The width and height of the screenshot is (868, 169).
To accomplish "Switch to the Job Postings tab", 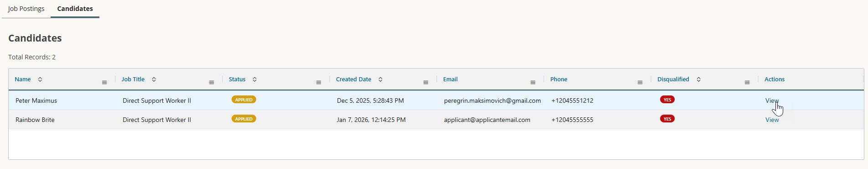I will pyautogui.click(x=26, y=9).
